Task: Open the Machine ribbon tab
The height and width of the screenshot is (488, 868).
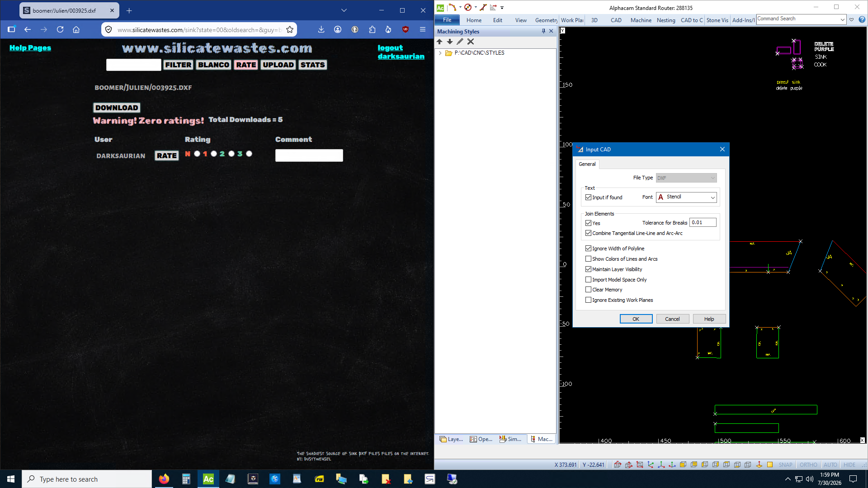Action: pos(641,20)
